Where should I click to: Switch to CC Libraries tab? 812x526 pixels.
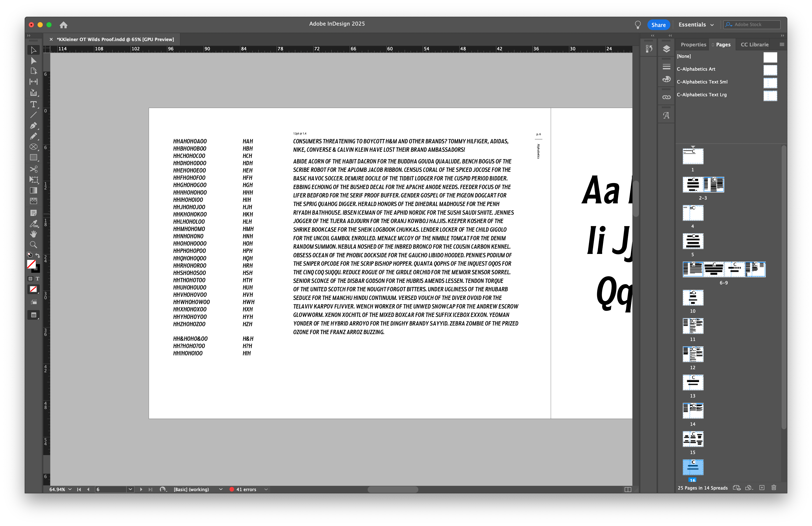click(x=754, y=44)
